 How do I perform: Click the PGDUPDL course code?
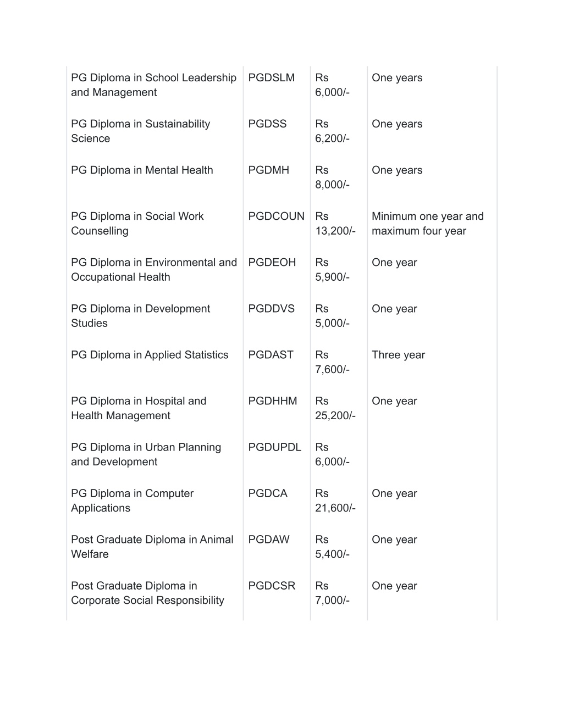[x=274, y=447]
